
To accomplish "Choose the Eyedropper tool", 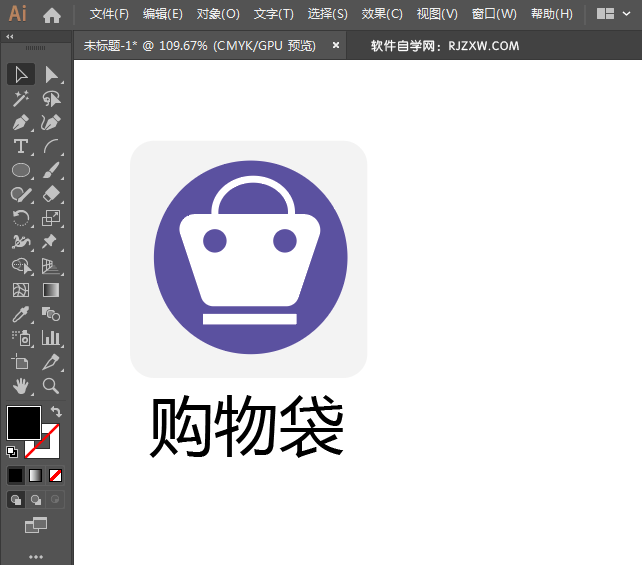I will click(x=21, y=314).
